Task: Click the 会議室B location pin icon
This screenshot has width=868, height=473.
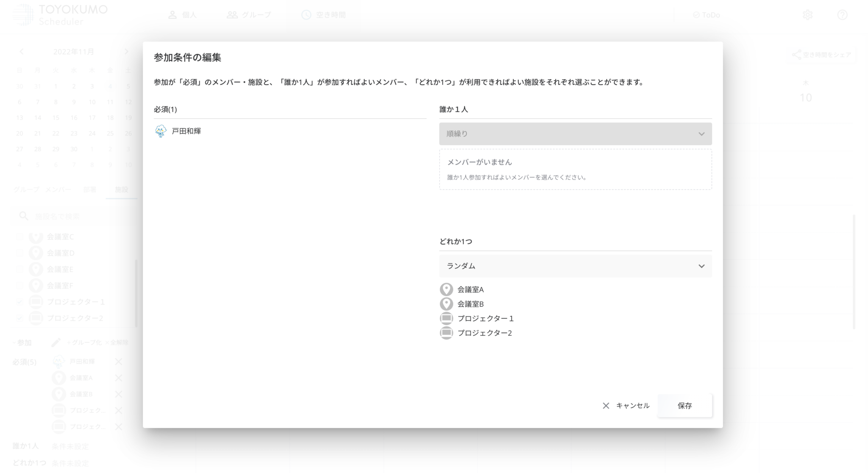Action: coord(446,304)
